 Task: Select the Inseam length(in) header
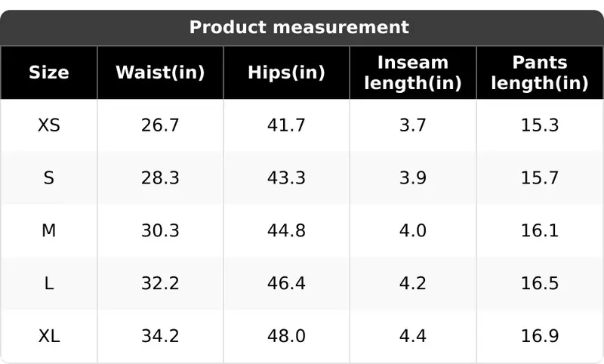[413, 72]
